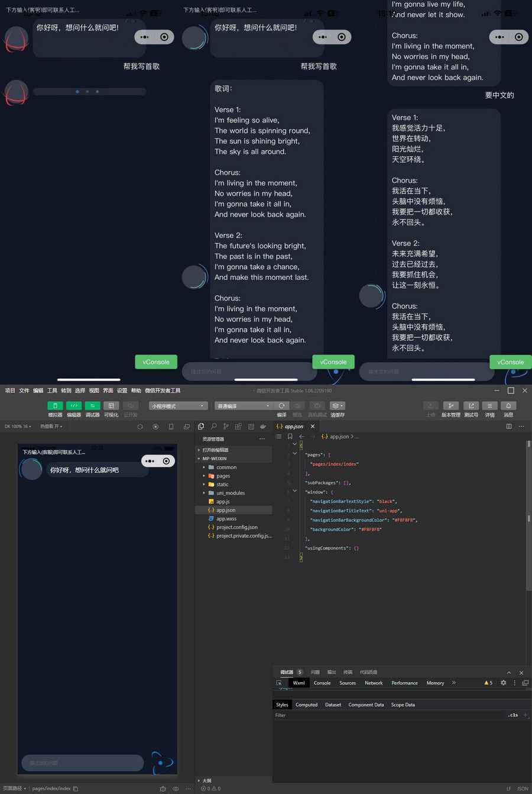
Task: Click the Filter styles input field
Action: pos(384,715)
